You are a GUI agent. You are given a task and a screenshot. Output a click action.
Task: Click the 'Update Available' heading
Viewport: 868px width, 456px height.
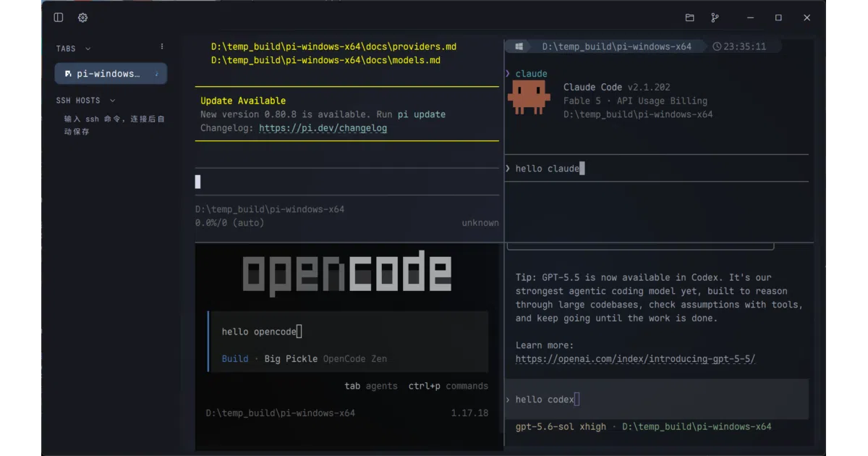pos(243,101)
